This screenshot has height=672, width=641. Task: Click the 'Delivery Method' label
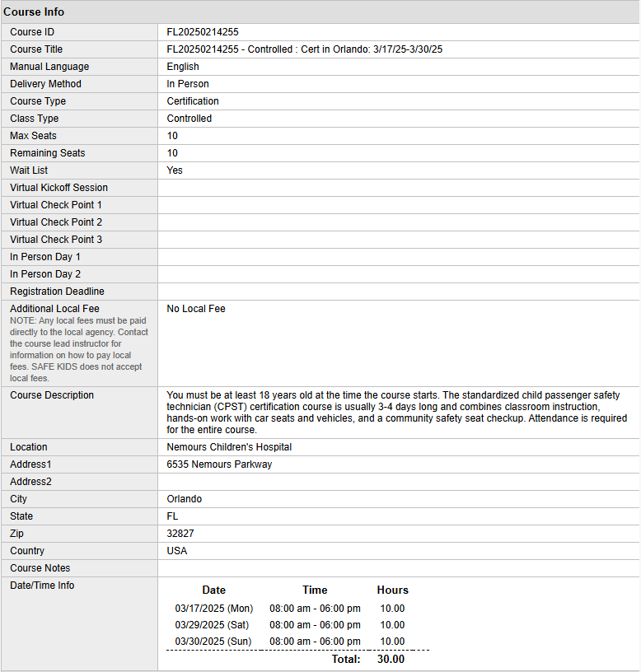pos(45,84)
